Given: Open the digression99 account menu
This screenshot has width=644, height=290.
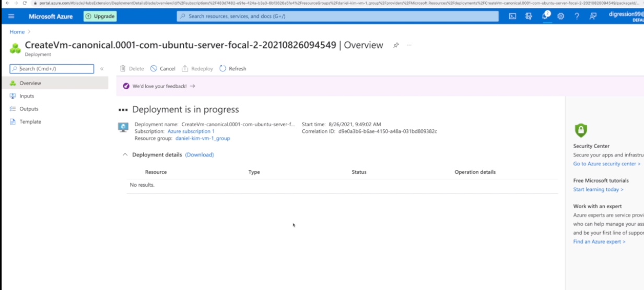Looking at the screenshot, I should coord(626,16).
